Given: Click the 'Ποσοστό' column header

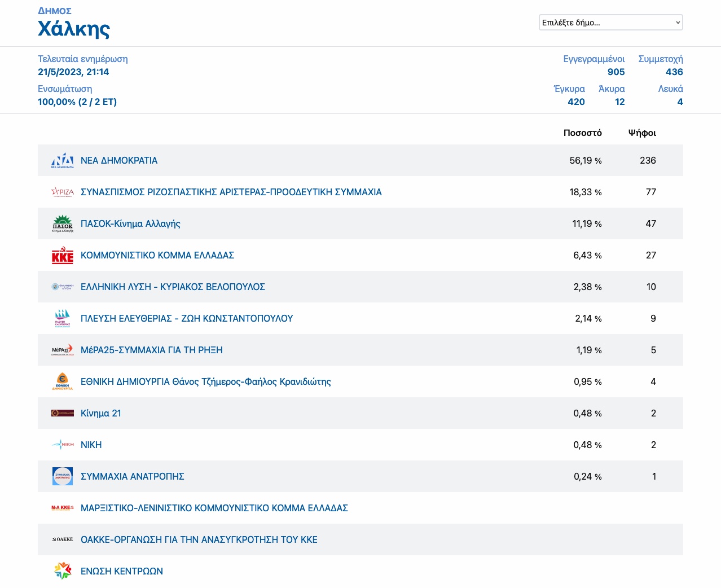Looking at the screenshot, I should (583, 133).
